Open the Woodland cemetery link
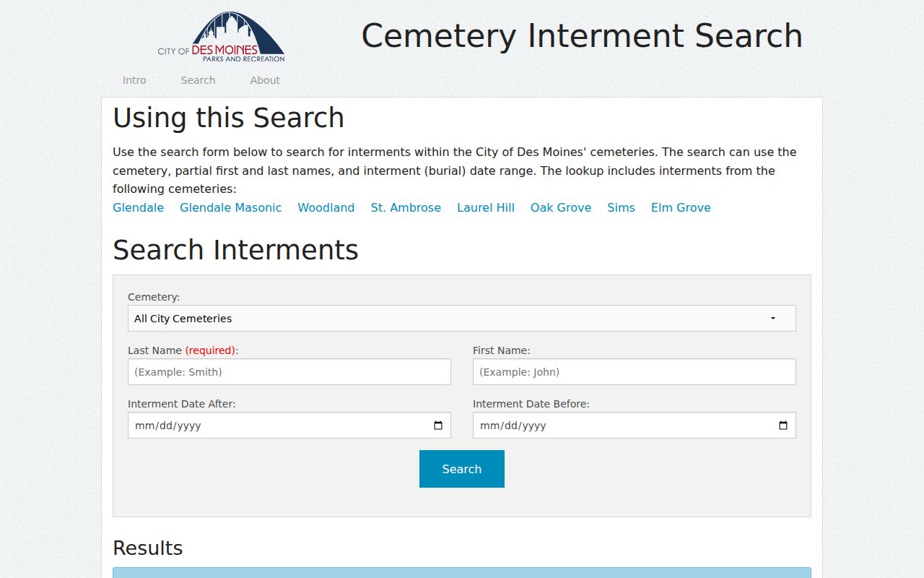This screenshot has height=578, width=924. point(326,207)
